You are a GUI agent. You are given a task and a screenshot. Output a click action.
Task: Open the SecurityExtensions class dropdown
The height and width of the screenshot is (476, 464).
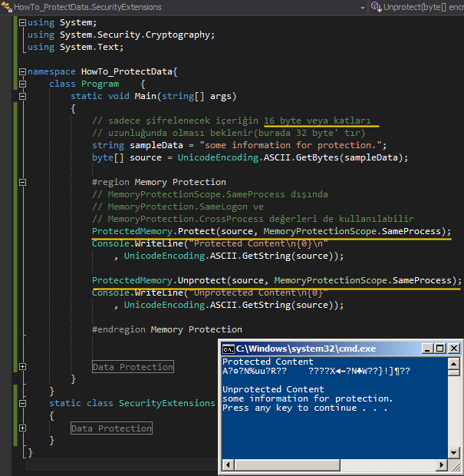[362, 6]
